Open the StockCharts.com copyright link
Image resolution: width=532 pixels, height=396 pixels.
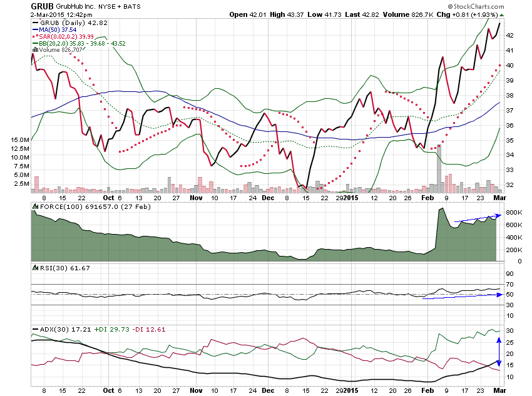[476, 6]
